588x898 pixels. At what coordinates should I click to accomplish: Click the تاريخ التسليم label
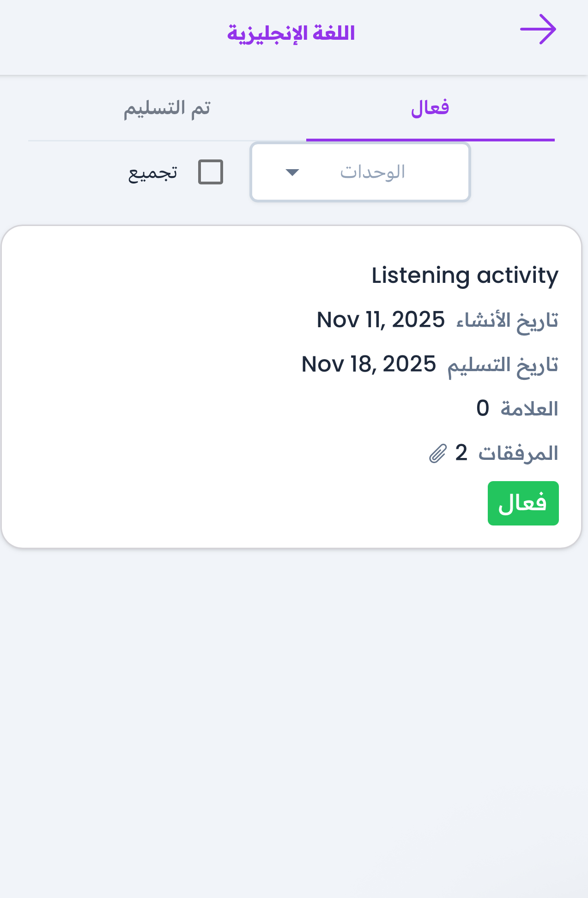pyautogui.click(x=503, y=365)
